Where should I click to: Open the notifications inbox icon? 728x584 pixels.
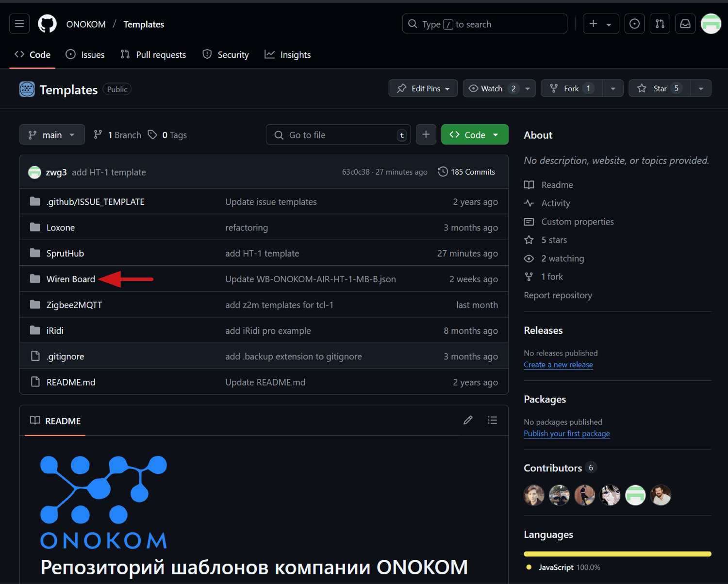(x=685, y=24)
